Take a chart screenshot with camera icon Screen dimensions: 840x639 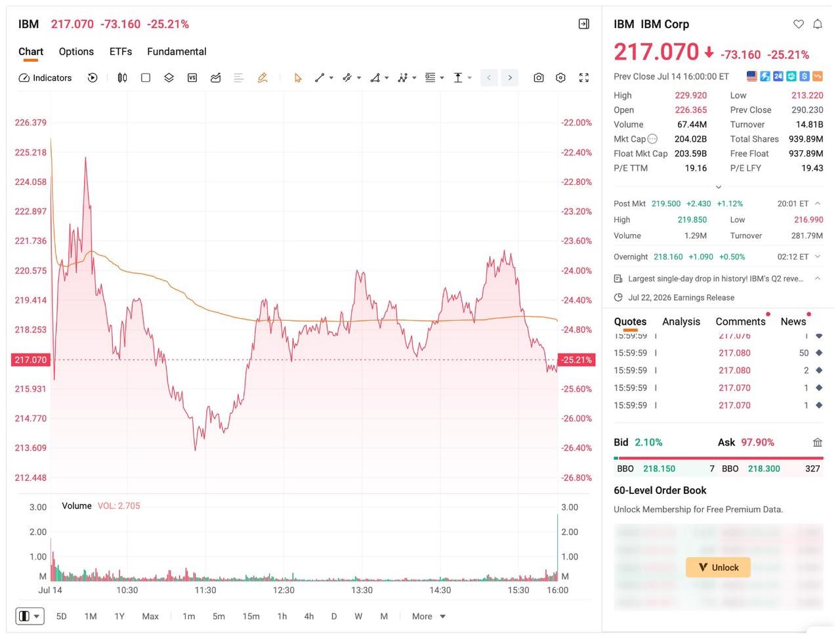click(x=539, y=77)
